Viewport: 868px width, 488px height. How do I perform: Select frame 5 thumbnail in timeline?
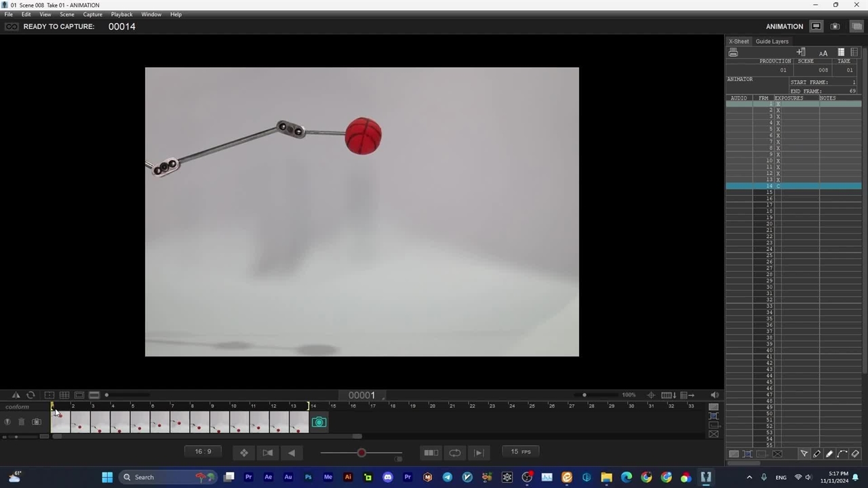[140, 422]
